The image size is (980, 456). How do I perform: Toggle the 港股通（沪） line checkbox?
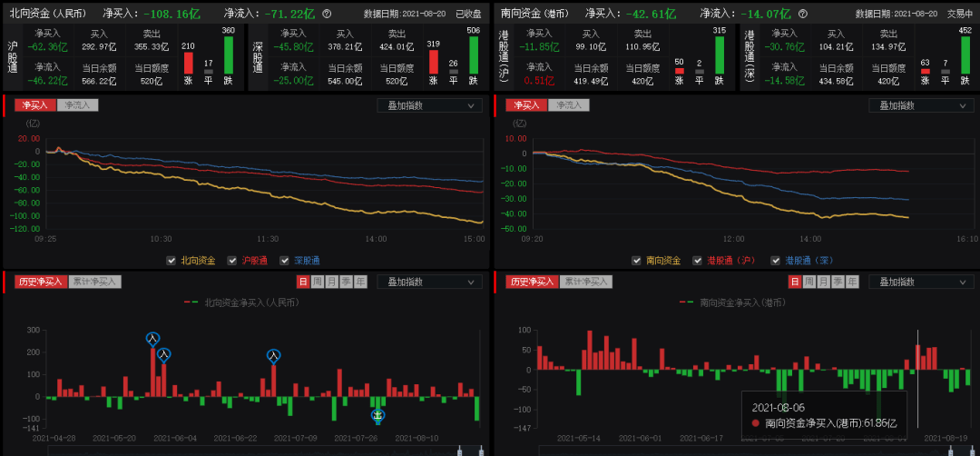[697, 261]
